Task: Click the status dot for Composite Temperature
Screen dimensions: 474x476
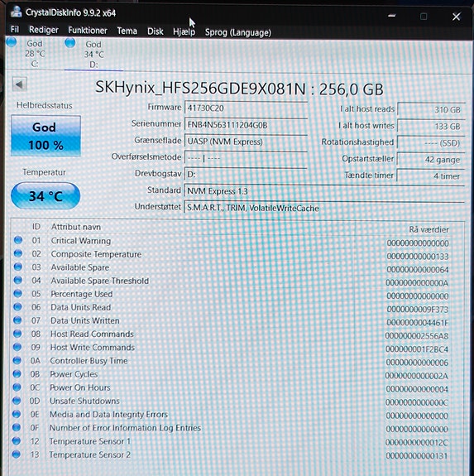Action: click(x=18, y=253)
